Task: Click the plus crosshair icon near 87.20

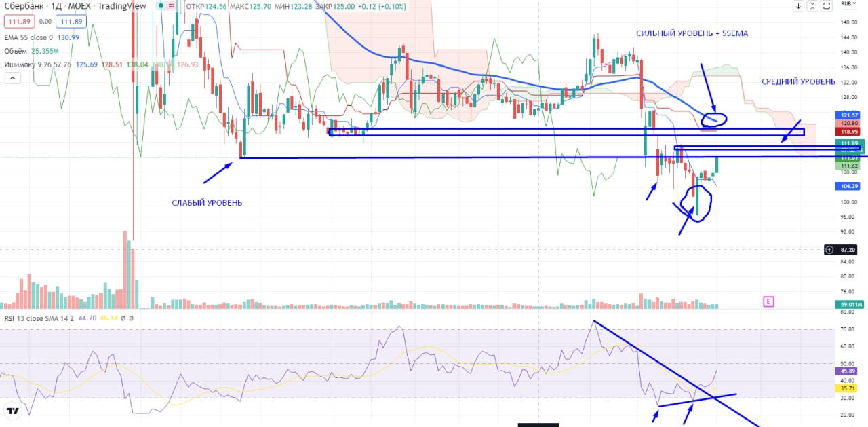Action: (829, 250)
